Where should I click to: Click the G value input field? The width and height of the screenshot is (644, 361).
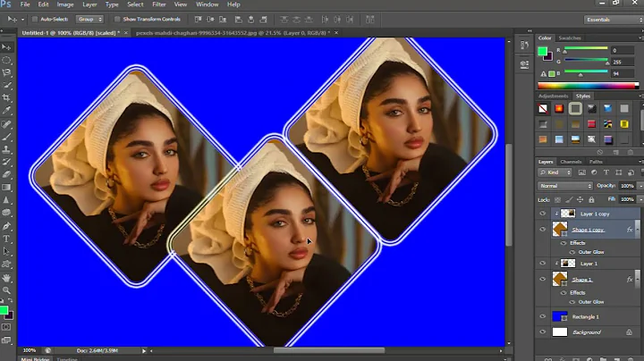click(x=623, y=62)
